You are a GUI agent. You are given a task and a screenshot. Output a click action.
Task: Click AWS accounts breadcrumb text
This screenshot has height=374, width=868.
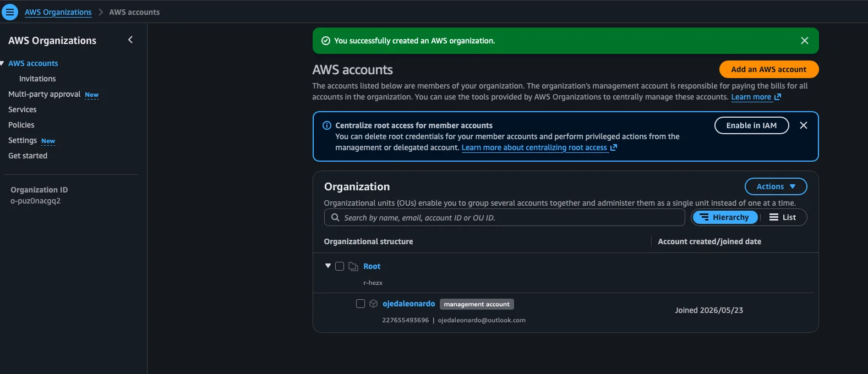tap(134, 12)
